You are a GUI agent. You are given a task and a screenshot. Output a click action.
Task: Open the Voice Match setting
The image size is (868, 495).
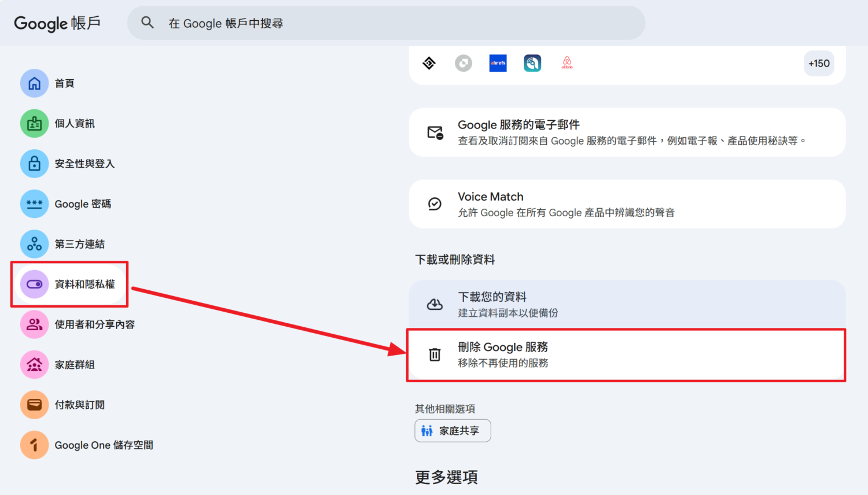627,204
